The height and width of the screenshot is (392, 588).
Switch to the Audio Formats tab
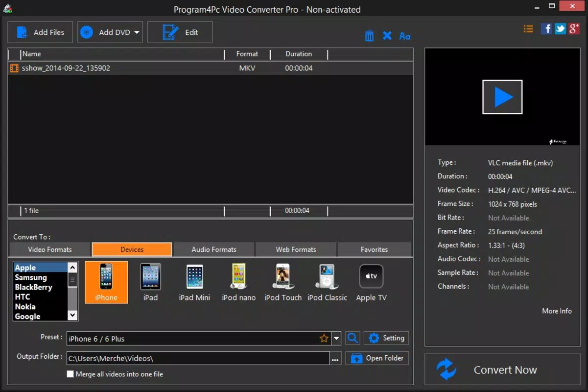pyautogui.click(x=214, y=249)
